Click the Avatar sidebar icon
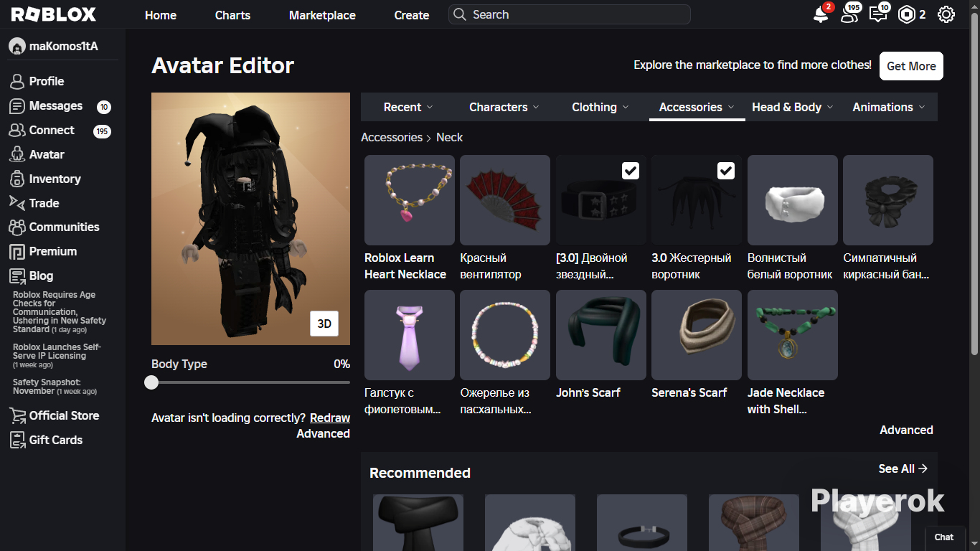The width and height of the screenshot is (980, 551). coord(17,154)
